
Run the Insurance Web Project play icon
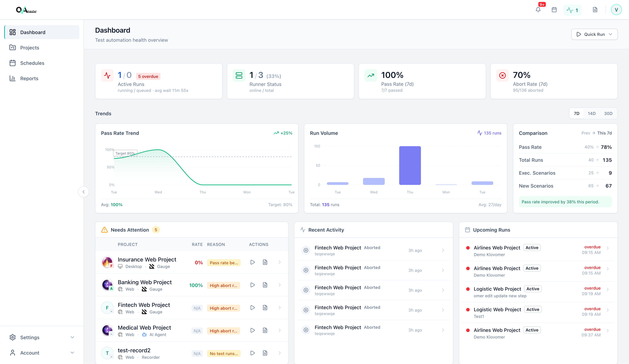pyautogui.click(x=253, y=262)
